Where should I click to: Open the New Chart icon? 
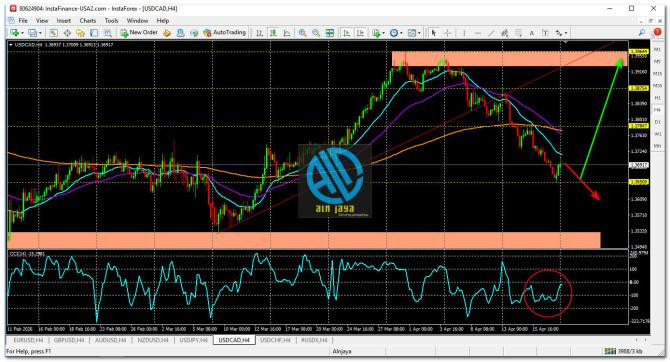[x=14, y=33]
